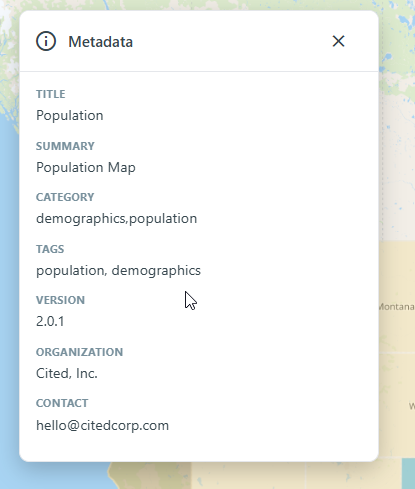This screenshot has height=489, width=415.
Task: Click the TITLE field label
Action: [51, 94]
